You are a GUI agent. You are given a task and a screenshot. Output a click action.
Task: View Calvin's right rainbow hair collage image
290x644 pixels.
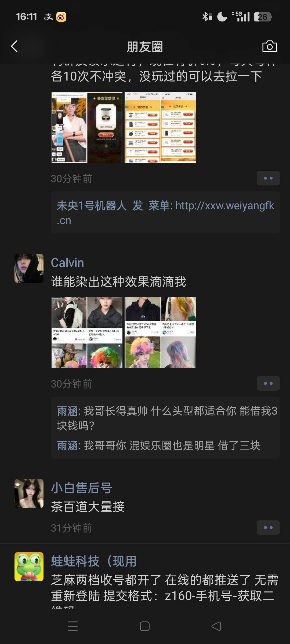tap(160, 332)
